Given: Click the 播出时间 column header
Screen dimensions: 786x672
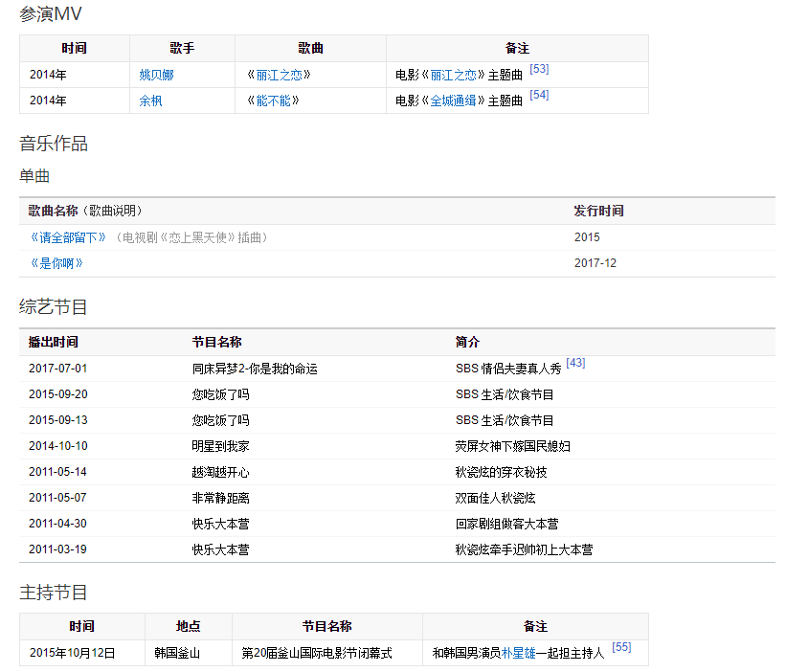Looking at the screenshot, I should coord(54,342).
